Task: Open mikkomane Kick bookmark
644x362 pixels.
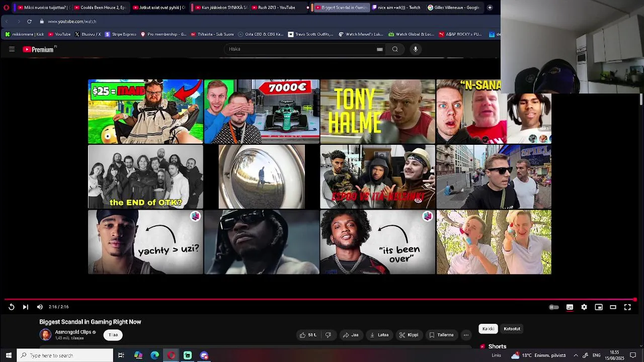Action: [24, 34]
